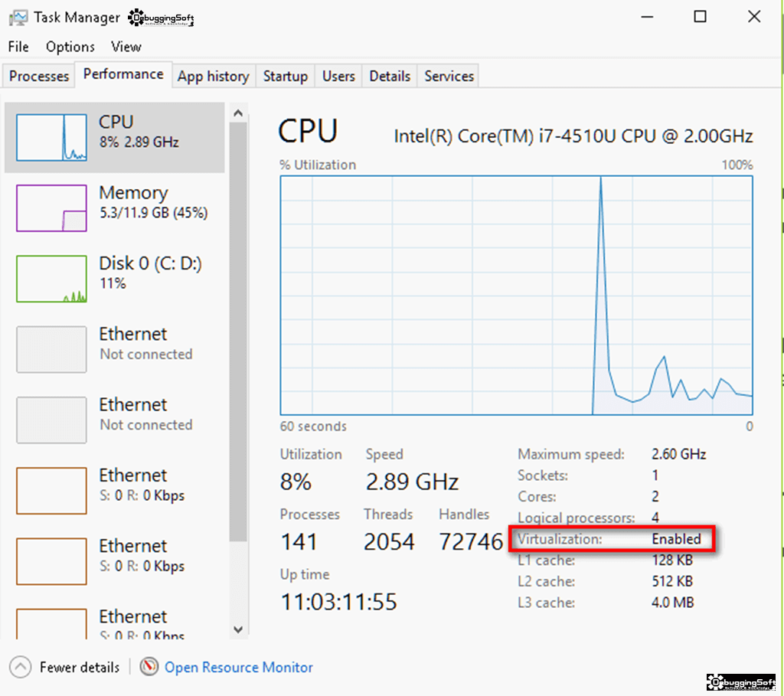Image resolution: width=784 pixels, height=696 pixels.
Task: Click the 'Up time' label
Action: (305, 574)
